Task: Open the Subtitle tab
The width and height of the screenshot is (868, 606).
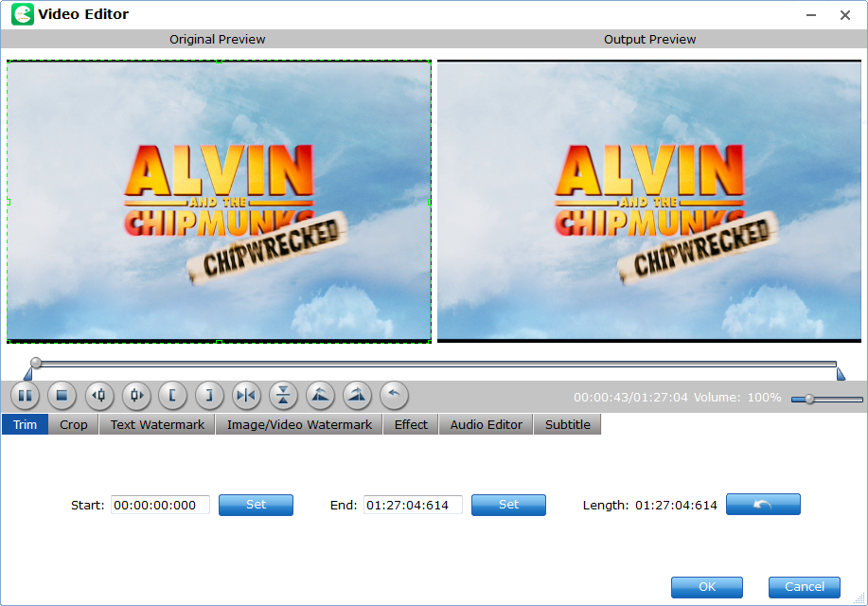Action: 567,424
